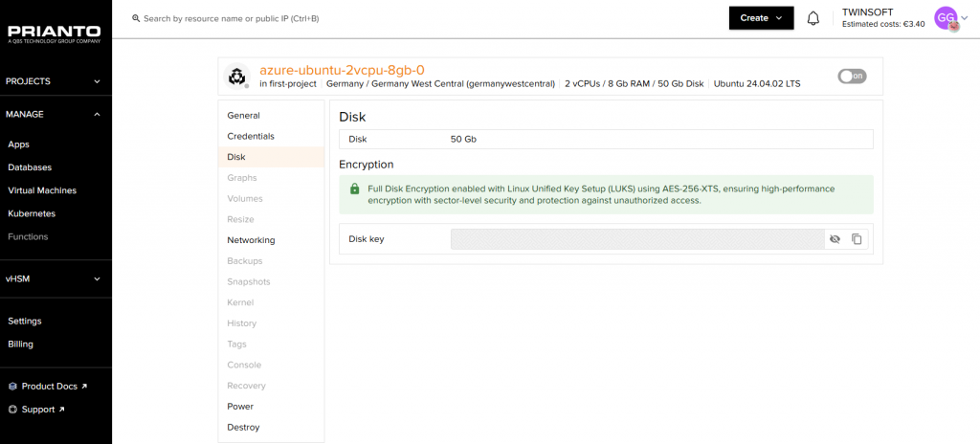Toggle the VM power on switch
The width and height of the screenshot is (980, 444).
click(851, 77)
